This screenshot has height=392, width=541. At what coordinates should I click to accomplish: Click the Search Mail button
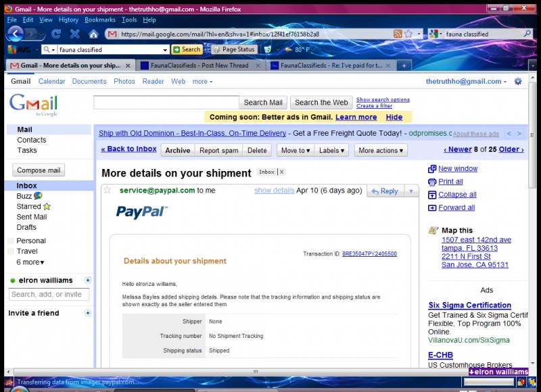point(263,103)
